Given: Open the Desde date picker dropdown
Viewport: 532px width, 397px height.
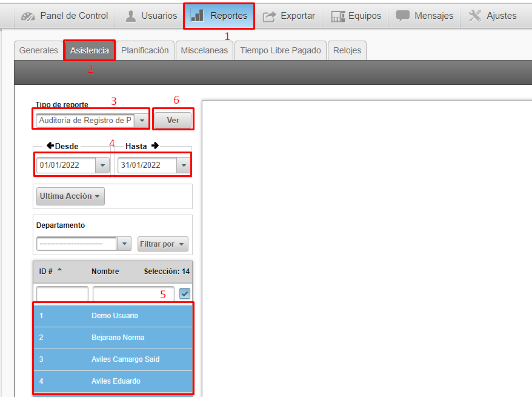Looking at the screenshot, I should 102,165.
